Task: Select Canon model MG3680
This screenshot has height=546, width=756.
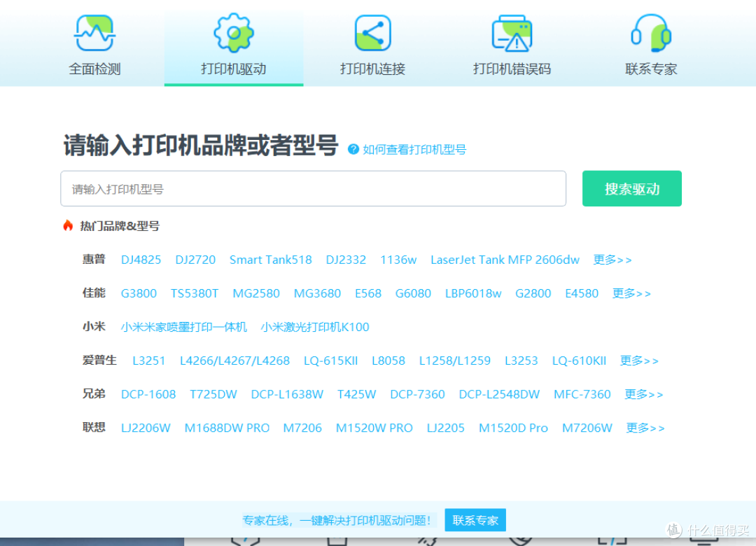Action: (317, 293)
